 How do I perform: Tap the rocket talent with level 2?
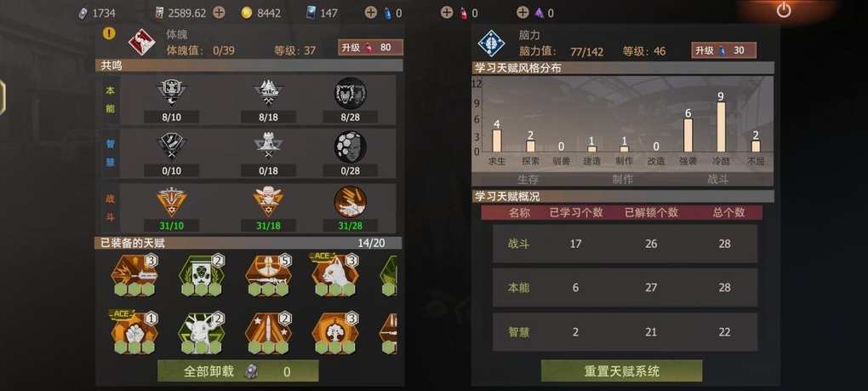pyautogui.click(x=268, y=333)
